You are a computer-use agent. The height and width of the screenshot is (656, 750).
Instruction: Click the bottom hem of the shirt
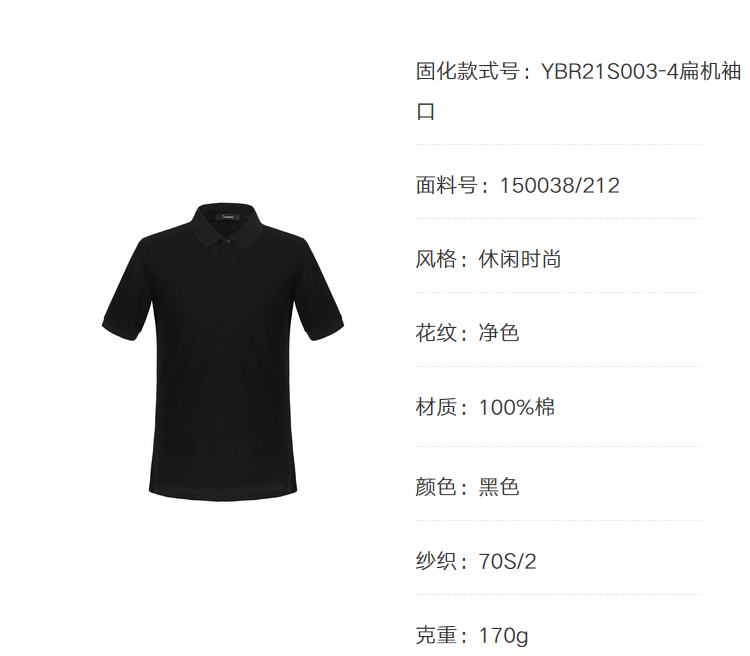223,493
